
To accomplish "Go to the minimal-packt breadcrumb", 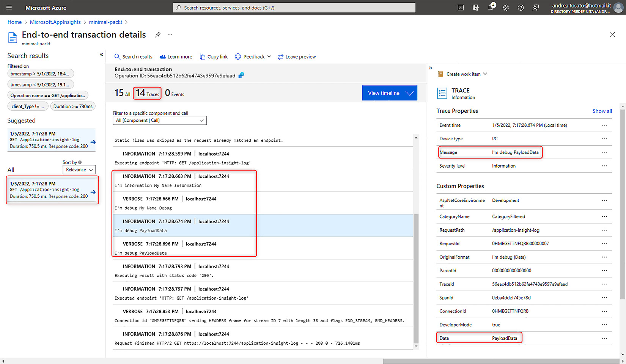I will coord(105,22).
